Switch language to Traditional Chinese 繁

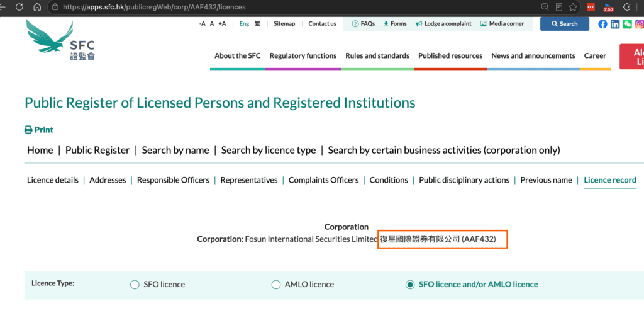(x=257, y=24)
